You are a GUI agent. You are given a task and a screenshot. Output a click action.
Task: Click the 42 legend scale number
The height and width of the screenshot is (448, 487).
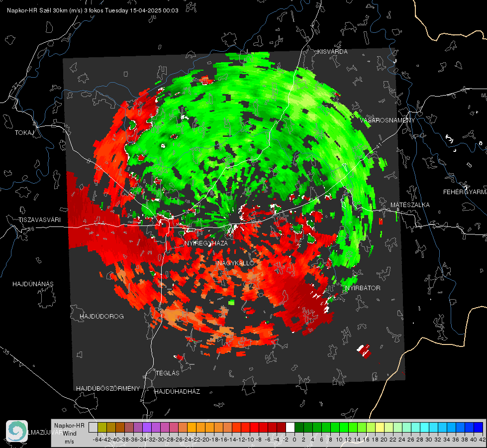click(483, 440)
